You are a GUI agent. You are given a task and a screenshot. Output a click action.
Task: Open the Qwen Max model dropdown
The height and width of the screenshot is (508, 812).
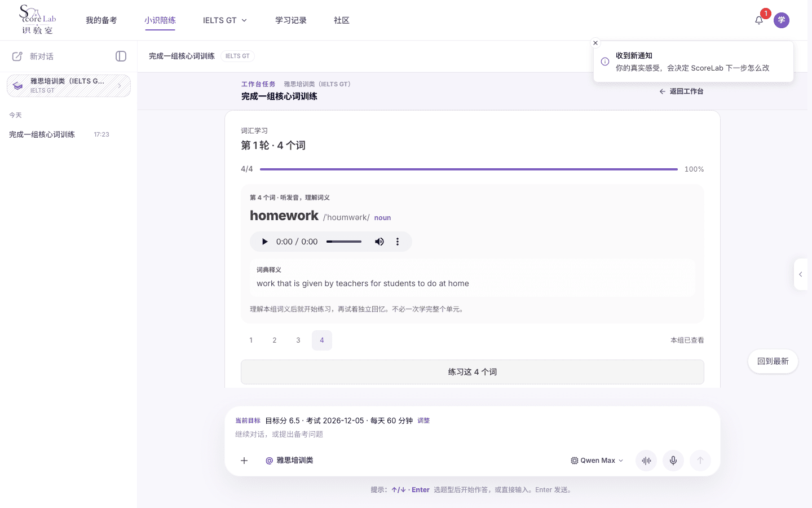[597, 461]
